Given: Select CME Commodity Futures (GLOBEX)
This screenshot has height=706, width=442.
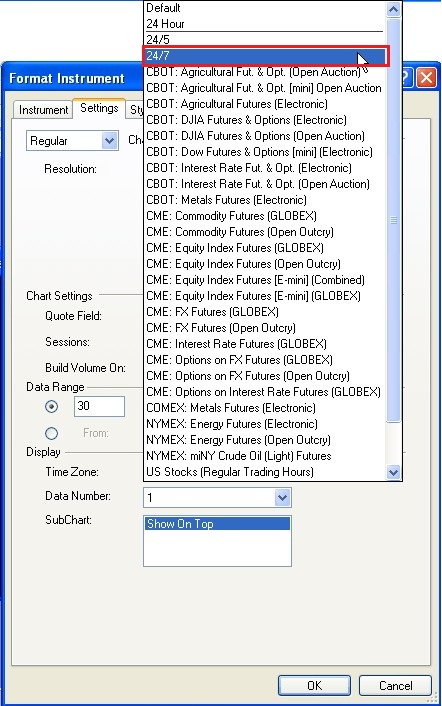Looking at the screenshot, I should tap(265, 216).
